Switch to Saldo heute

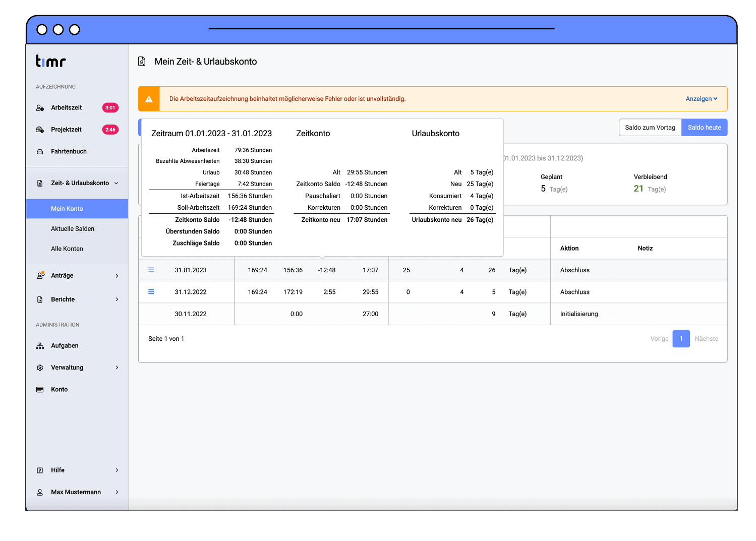click(704, 128)
